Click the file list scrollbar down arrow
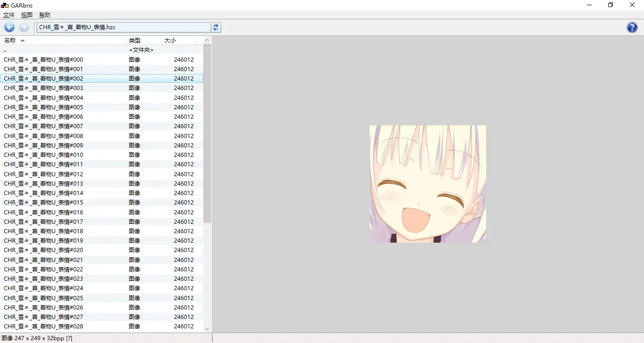The height and width of the screenshot is (343, 644). pos(207,329)
